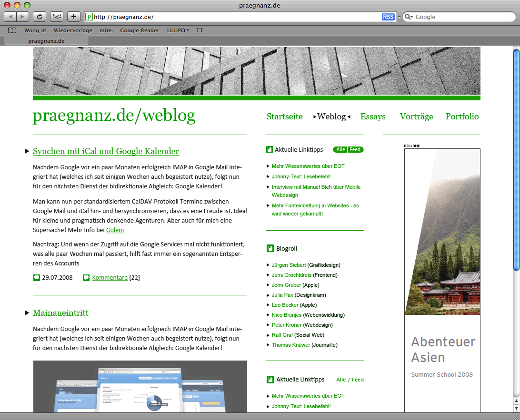The image size is (520, 420).
Task: Open the Google search magnifier dropdown
Action: [409, 17]
